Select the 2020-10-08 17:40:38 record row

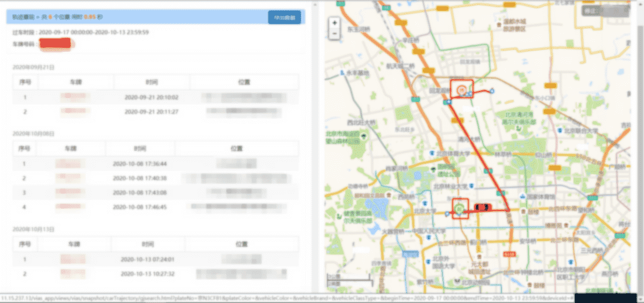[140, 178]
